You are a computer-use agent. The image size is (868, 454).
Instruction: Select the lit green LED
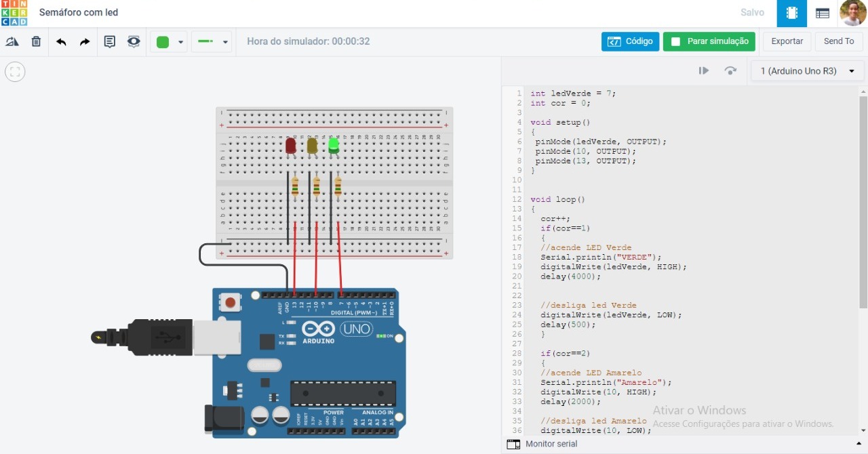tap(334, 146)
